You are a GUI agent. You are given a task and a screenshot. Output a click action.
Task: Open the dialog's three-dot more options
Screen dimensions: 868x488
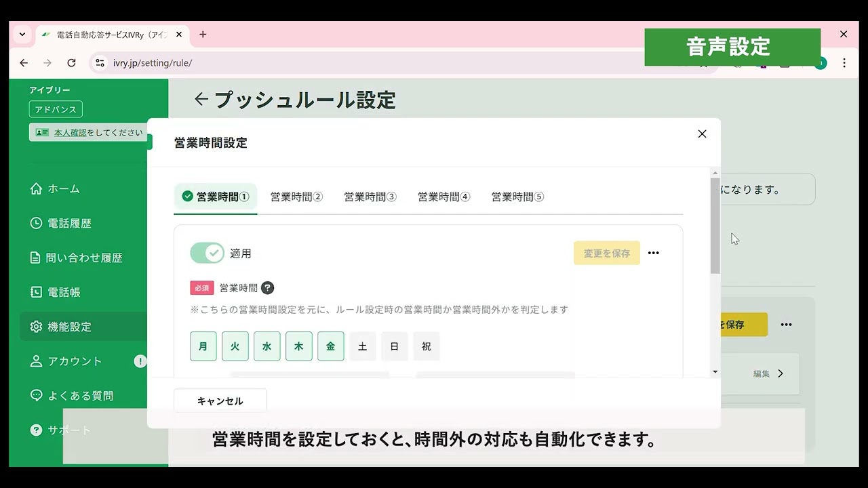tap(654, 253)
